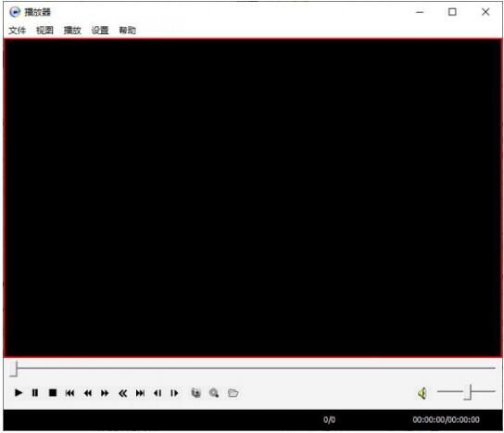
Task: Open the 文件 menu
Action: [17, 31]
